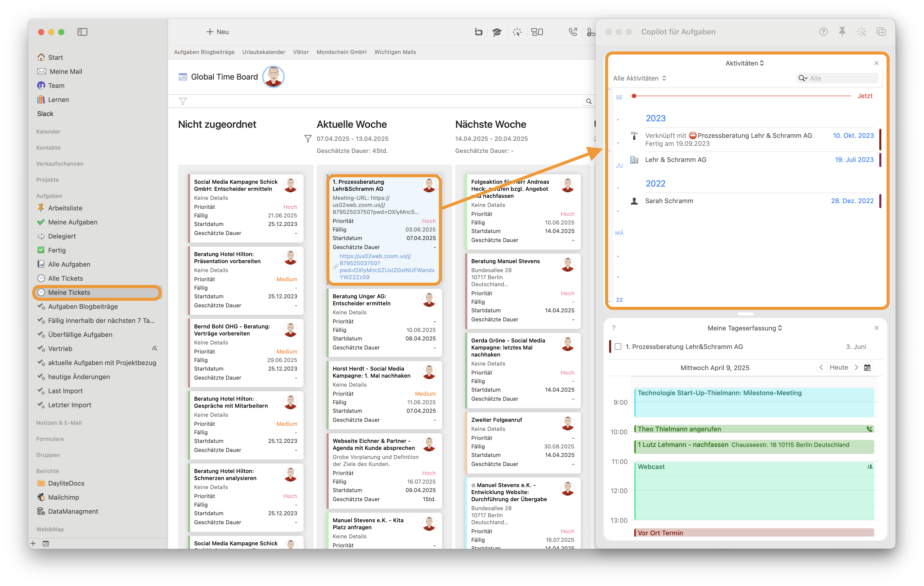Open the Fertig tasks list
The height and width of the screenshot is (586, 924).
57,250
